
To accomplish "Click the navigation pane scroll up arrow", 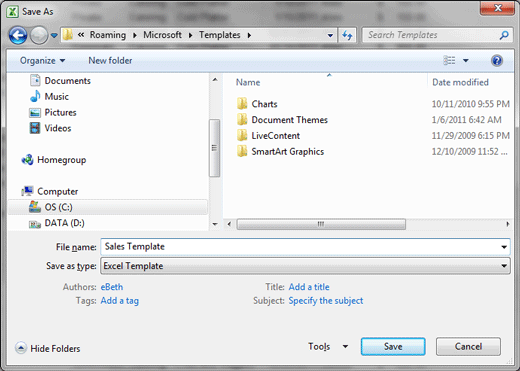I will point(215,80).
